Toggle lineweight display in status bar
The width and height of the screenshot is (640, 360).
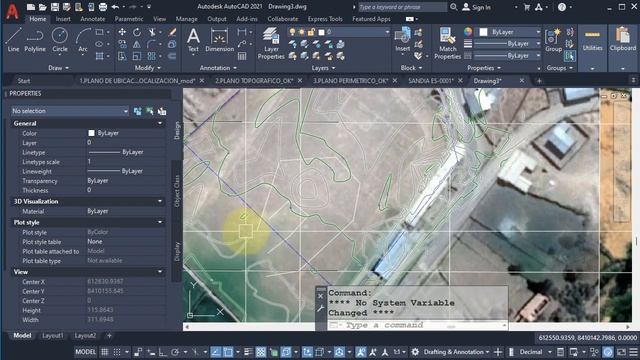pyautogui.click(x=248, y=352)
